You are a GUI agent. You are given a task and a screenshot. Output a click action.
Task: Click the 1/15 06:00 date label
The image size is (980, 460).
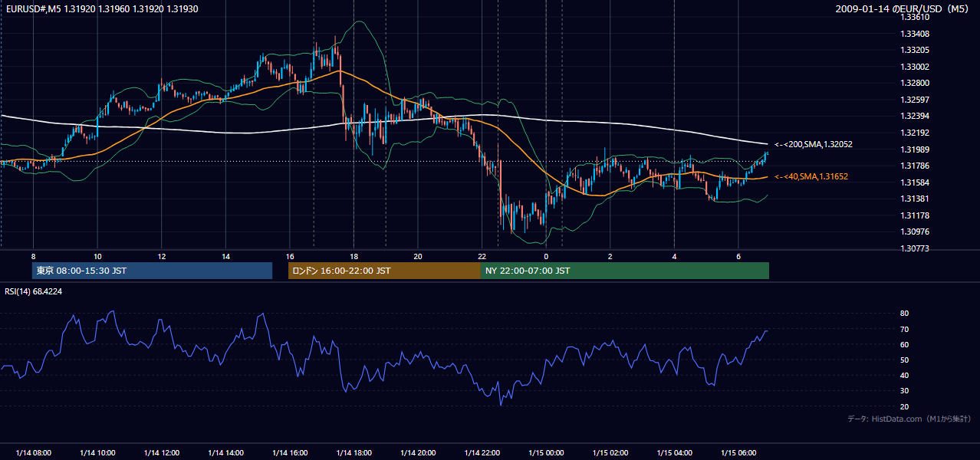click(x=738, y=452)
